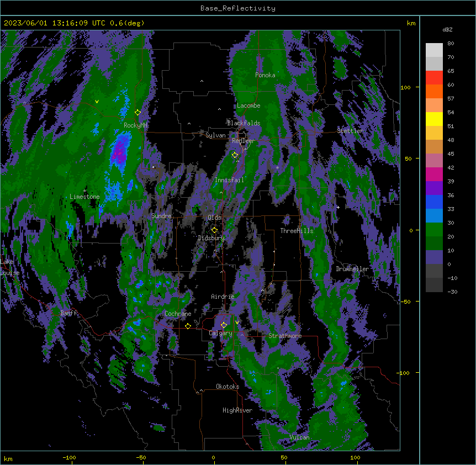Click the Blackfalds city label
The width and height of the screenshot is (476, 465).
coord(244,123)
